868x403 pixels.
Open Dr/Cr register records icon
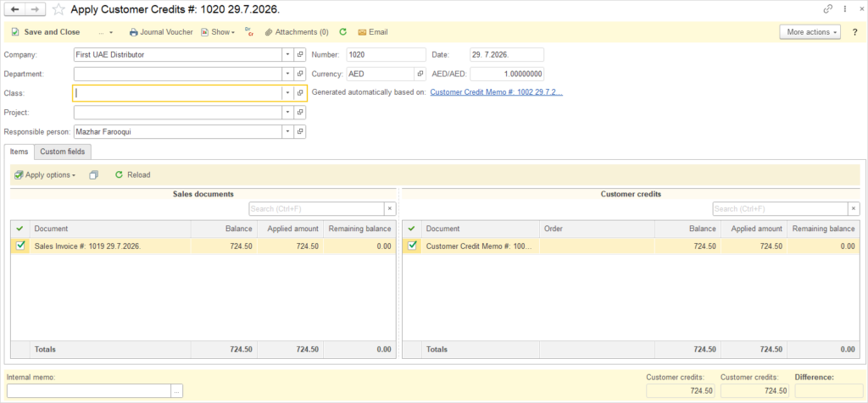249,32
